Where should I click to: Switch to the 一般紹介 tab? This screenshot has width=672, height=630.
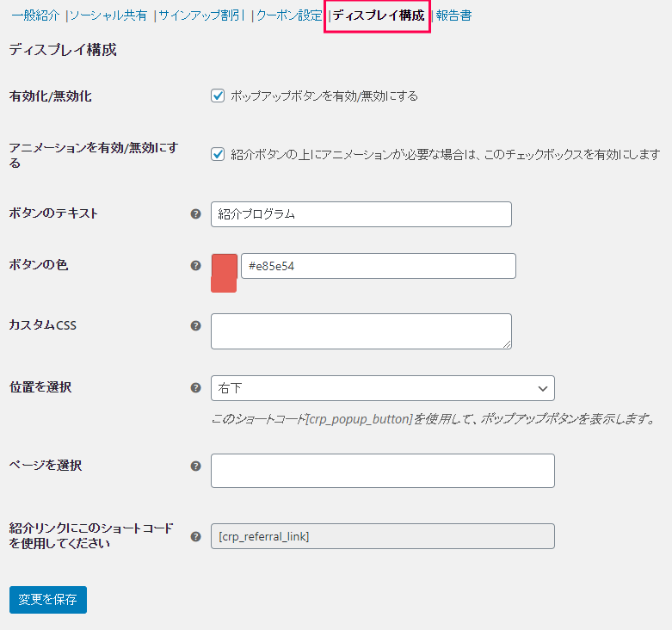[x=35, y=15]
